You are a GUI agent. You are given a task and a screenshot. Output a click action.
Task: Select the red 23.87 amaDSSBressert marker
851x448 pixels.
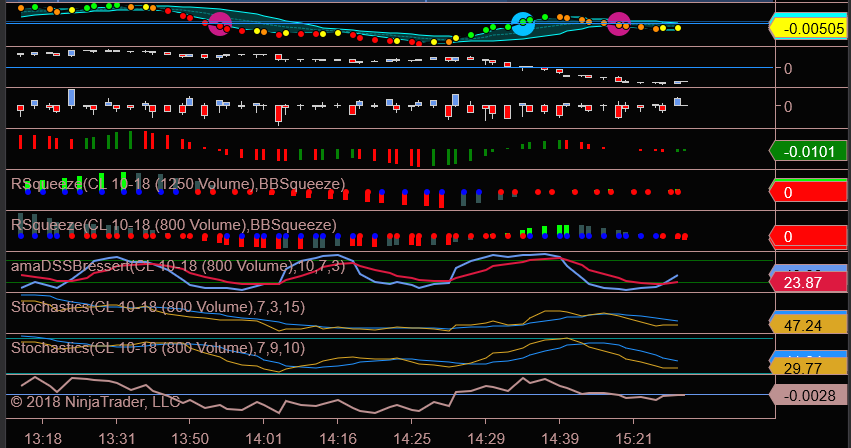click(x=809, y=282)
